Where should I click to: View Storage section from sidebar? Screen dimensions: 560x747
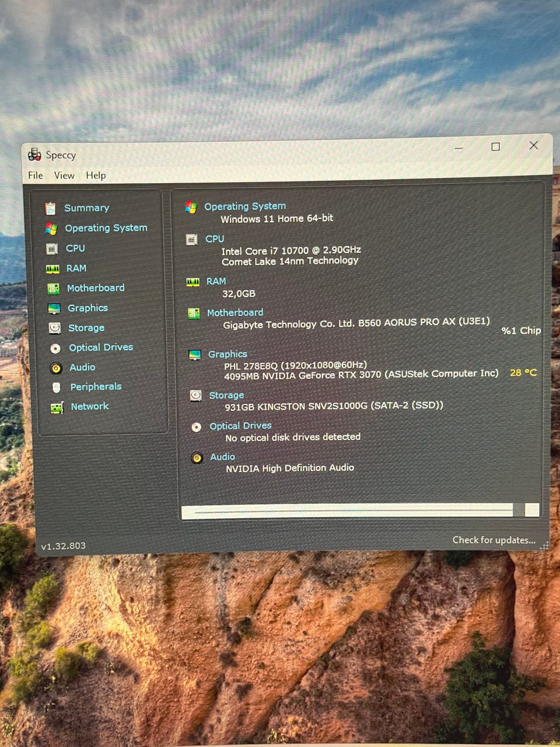coord(86,327)
